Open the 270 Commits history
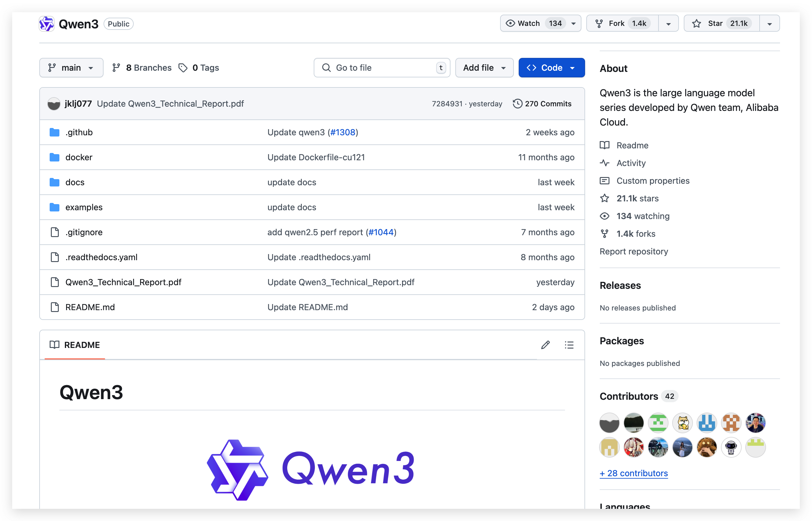Screen dimensions: 812x521 (542, 104)
